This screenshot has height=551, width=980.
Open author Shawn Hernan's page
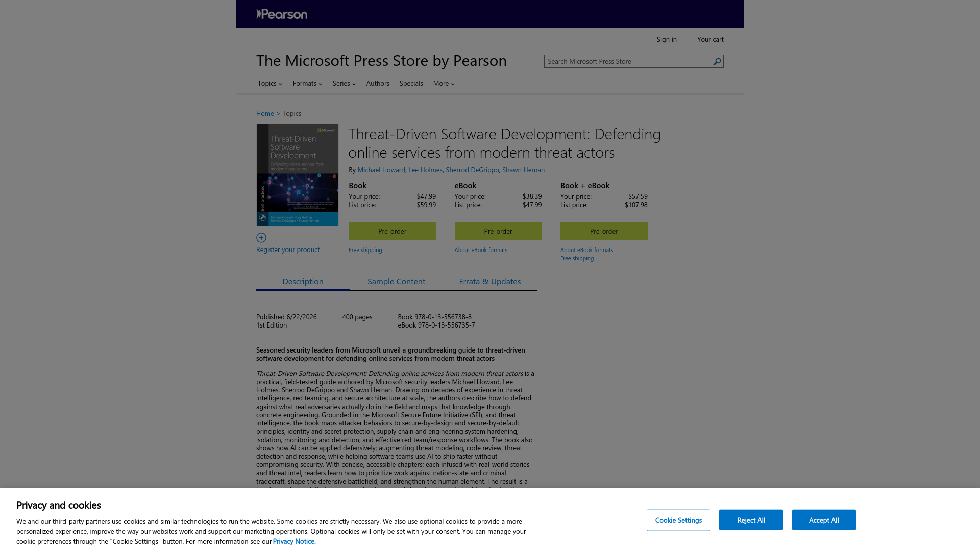coord(523,170)
